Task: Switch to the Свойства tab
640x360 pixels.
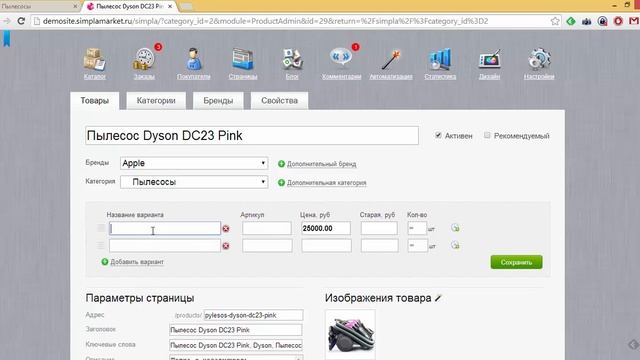Action: tap(279, 101)
